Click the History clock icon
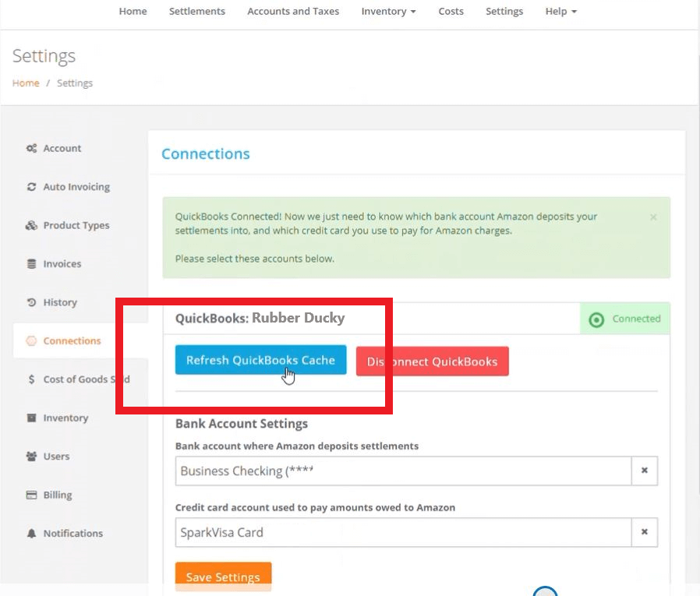The height and width of the screenshot is (596, 700). click(31, 302)
